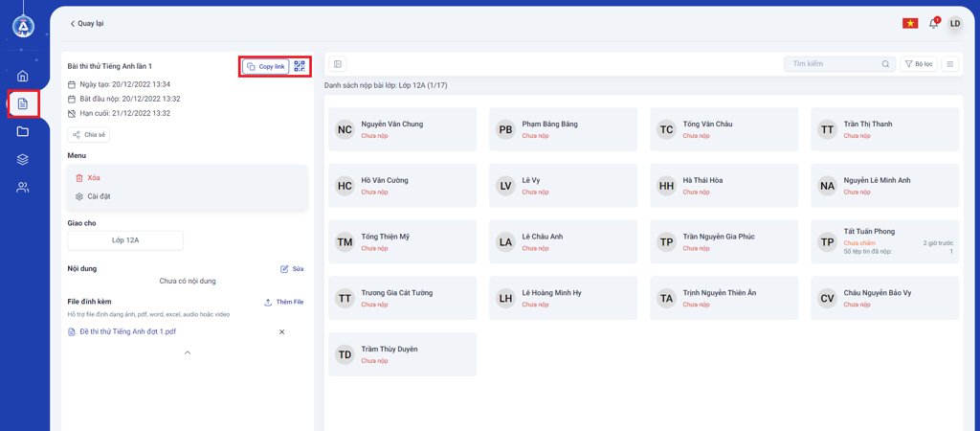This screenshot has width=980, height=431.
Task: Select Cài đặt in the Menu
Action: (x=98, y=196)
